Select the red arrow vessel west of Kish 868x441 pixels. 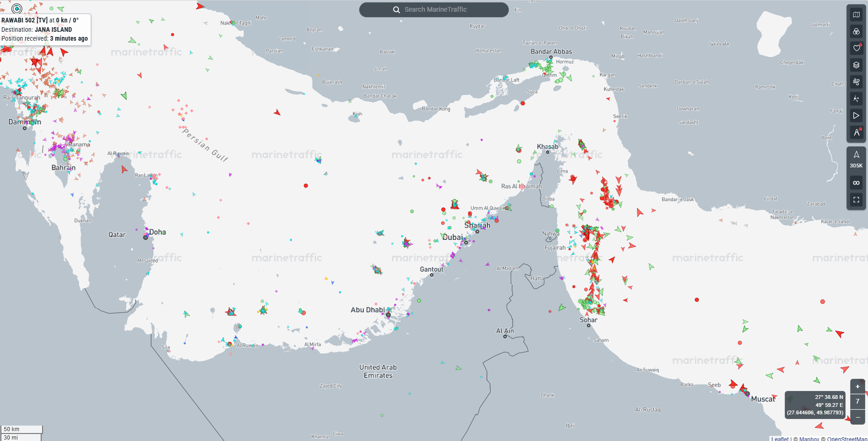tap(277, 112)
